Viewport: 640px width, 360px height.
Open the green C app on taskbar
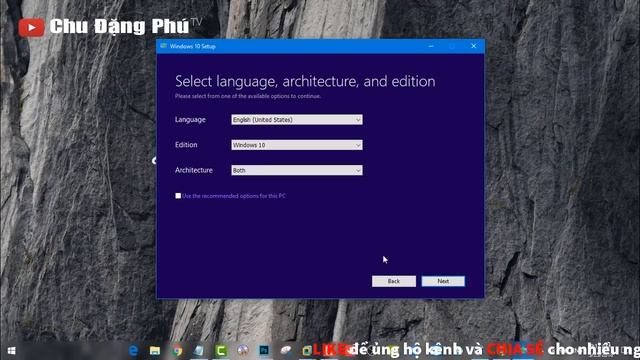pyautogui.click(x=221, y=350)
